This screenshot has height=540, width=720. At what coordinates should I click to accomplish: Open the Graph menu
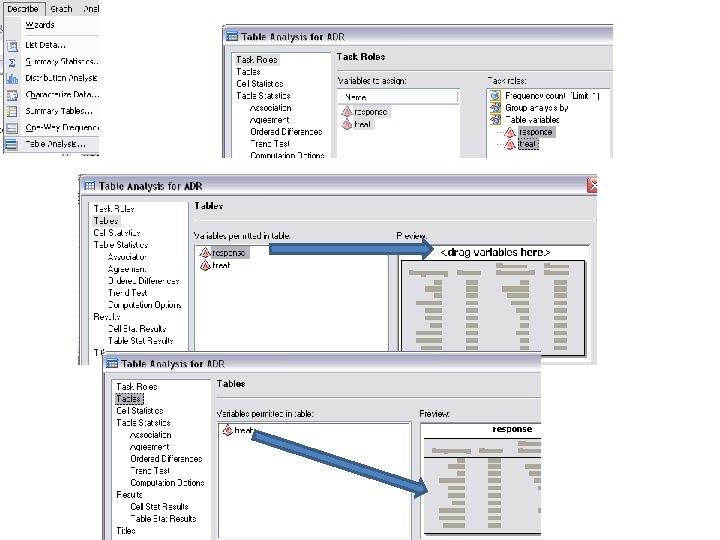[x=61, y=9]
